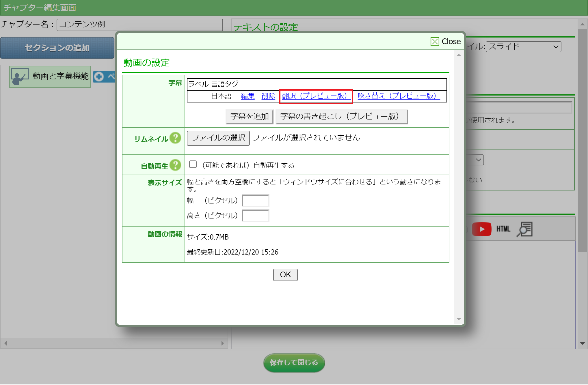Click dialog scrollbar down arrow
Screen dimensions: 588x385
coord(459,319)
